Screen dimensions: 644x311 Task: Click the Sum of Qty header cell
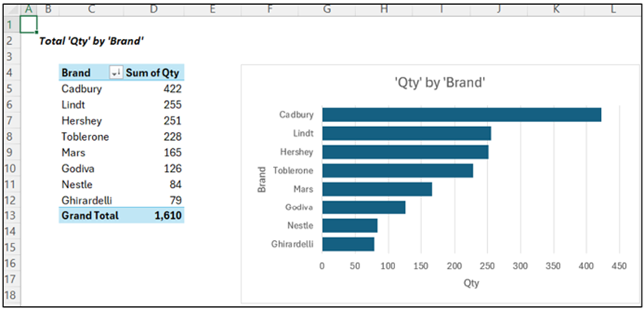(154, 72)
